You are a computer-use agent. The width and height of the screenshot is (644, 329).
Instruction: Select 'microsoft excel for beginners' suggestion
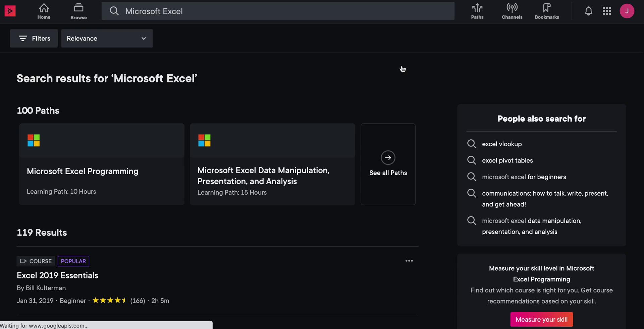[524, 177]
